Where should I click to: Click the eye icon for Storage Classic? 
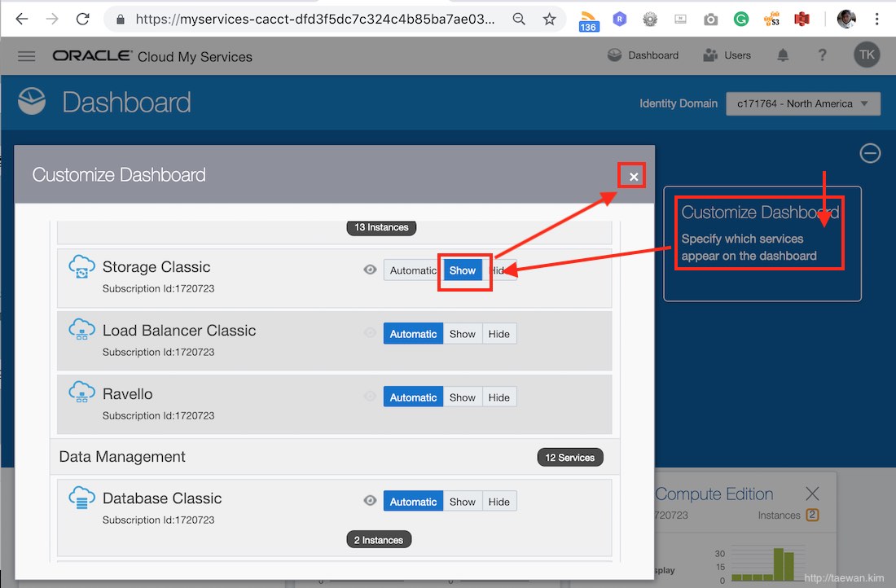coord(370,270)
